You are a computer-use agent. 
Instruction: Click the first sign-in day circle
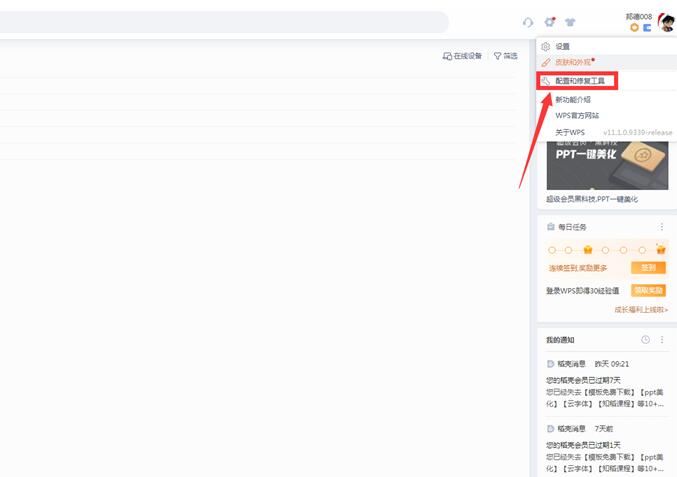tap(552, 250)
